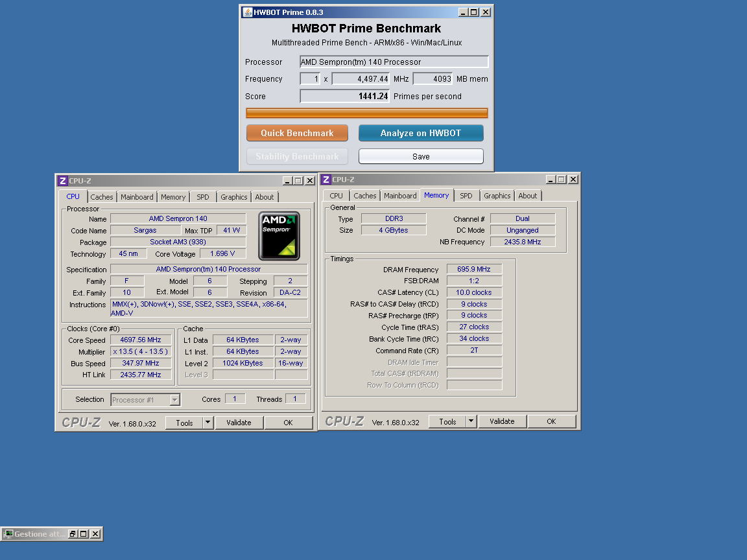Close the left CPU-Z window

[x=310, y=181]
